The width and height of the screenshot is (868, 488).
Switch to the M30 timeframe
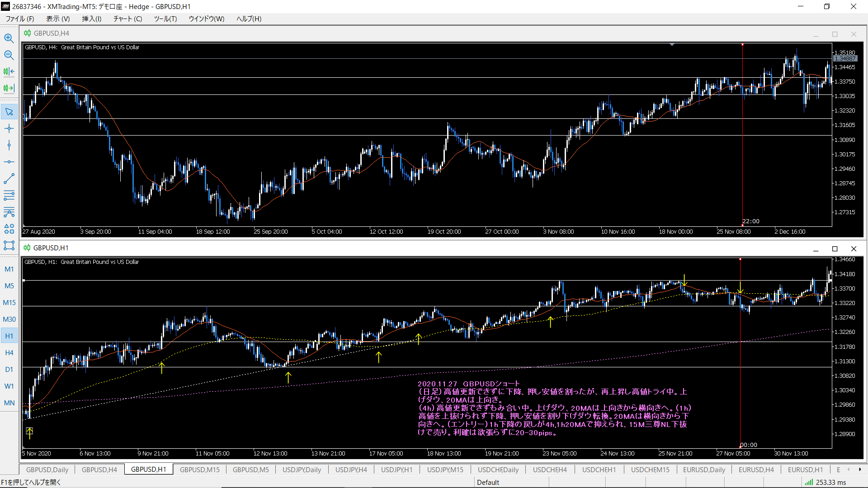9,319
